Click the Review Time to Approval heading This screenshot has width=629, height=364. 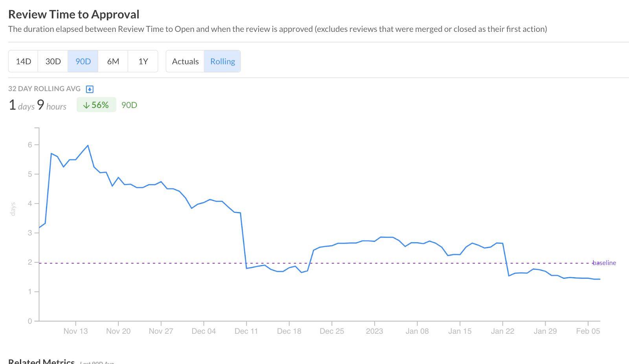click(74, 15)
